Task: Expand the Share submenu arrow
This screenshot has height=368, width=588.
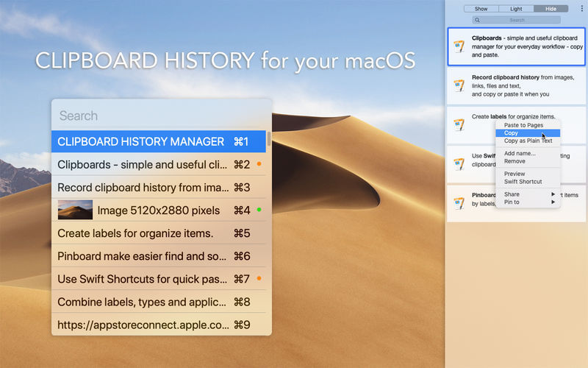Action: click(x=553, y=194)
